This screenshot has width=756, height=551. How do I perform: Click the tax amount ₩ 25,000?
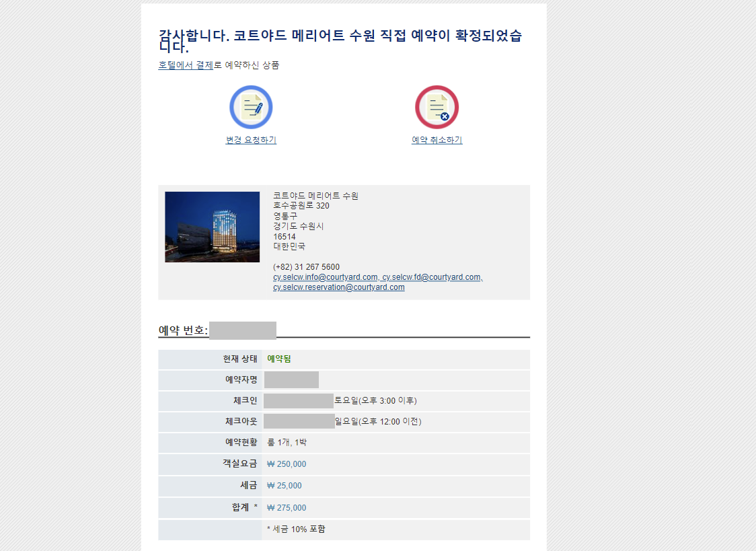[x=285, y=486]
